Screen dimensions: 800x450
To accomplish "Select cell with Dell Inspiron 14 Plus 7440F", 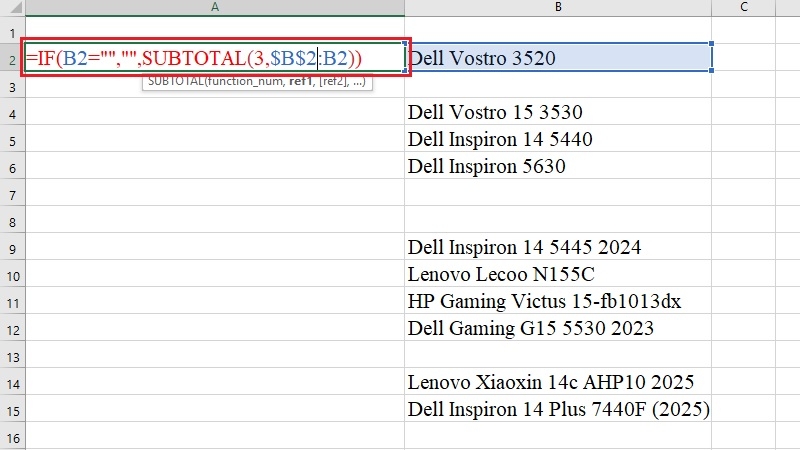I will point(558,408).
